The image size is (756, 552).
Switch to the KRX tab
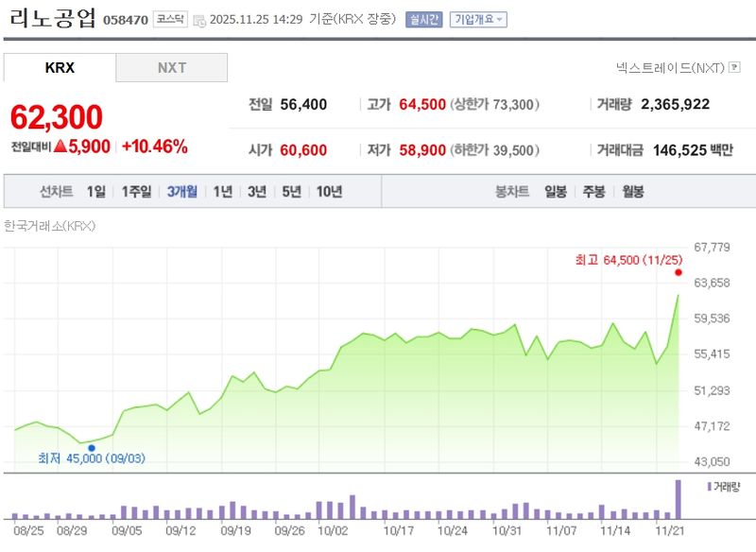tap(60, 68)
